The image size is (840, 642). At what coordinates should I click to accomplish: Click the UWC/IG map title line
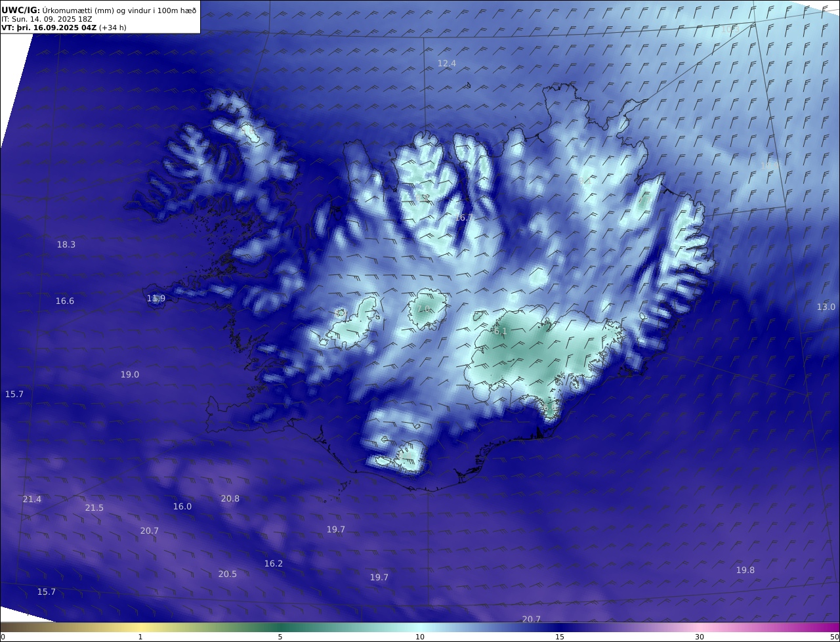99,11
